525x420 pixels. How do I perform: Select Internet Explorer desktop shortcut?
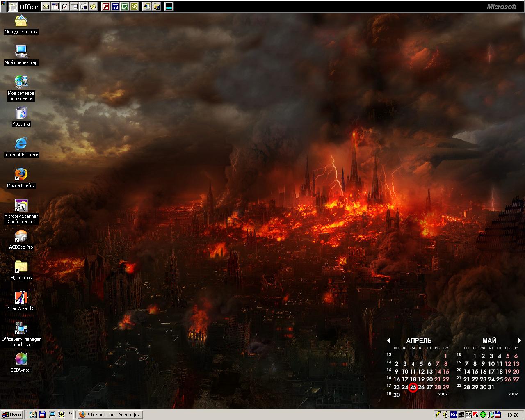pos(21,147)
